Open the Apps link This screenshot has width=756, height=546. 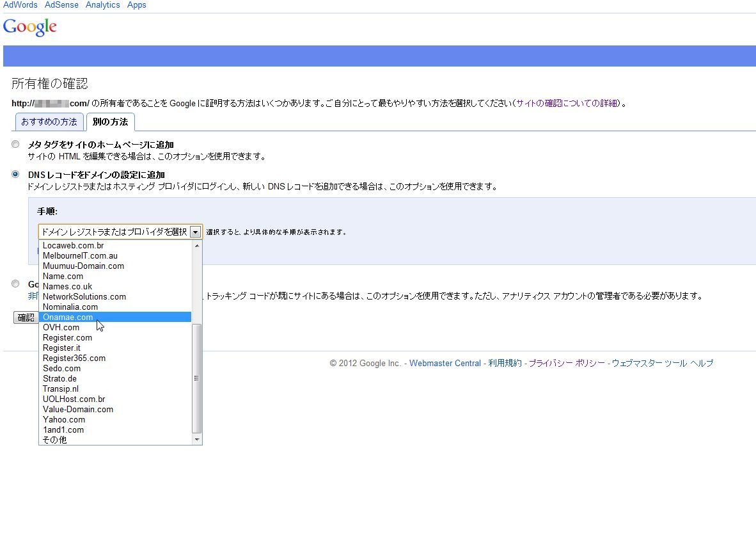[x=136, y=5]
